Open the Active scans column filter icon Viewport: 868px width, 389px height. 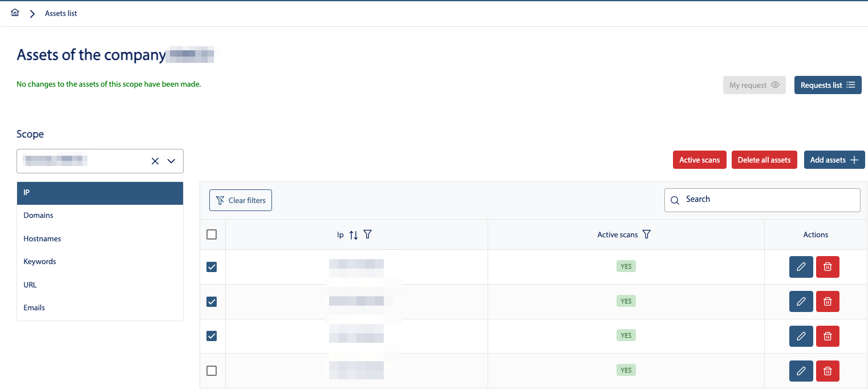[x=646, y=234]
